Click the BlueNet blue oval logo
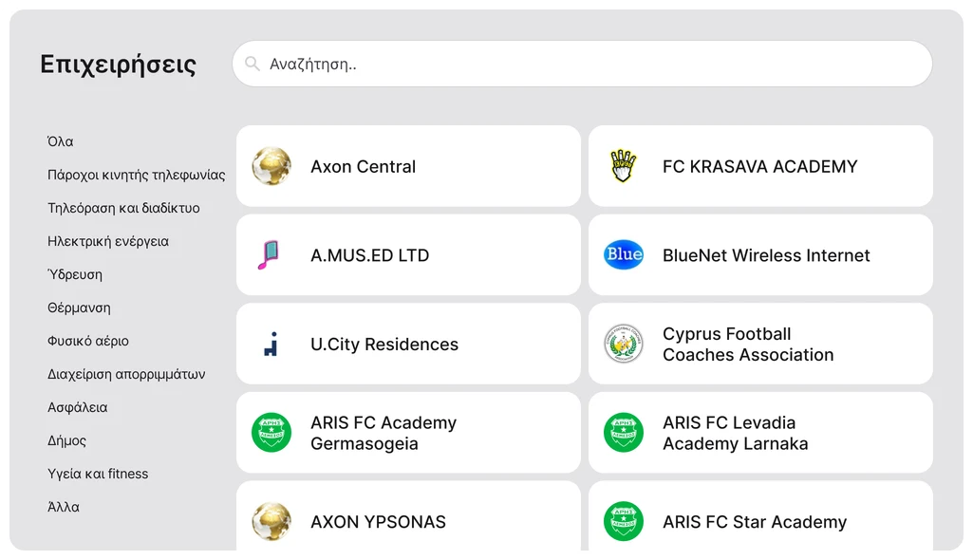Image resolution: width=973 pixels, height=560 pixels. coord(624,254)
